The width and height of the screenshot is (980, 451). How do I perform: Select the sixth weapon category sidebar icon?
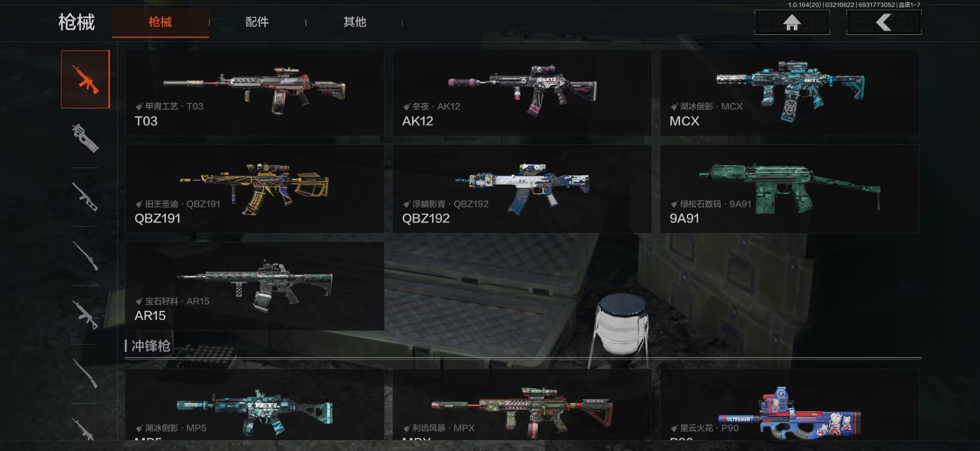click(85, 374)
